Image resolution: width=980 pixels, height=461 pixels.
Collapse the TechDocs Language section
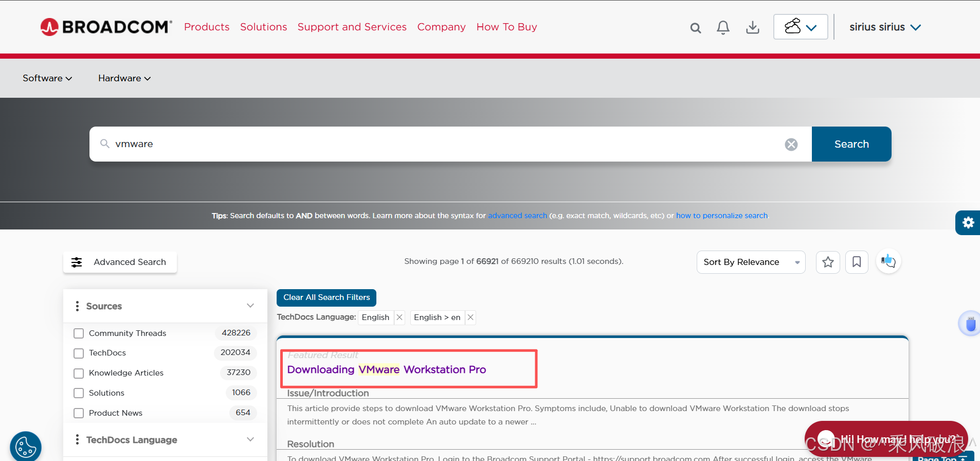tap(250, 439)
